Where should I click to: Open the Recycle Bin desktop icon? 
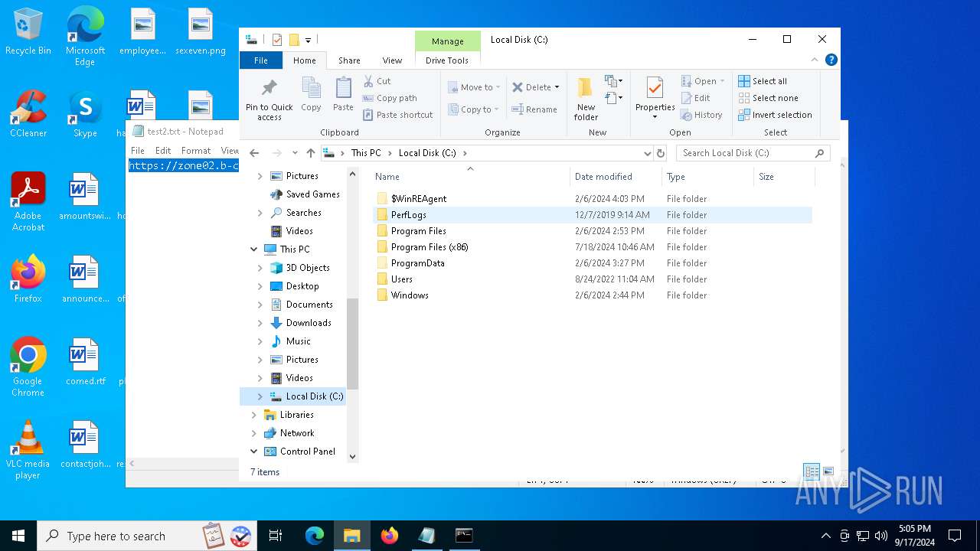coord(28,32)
